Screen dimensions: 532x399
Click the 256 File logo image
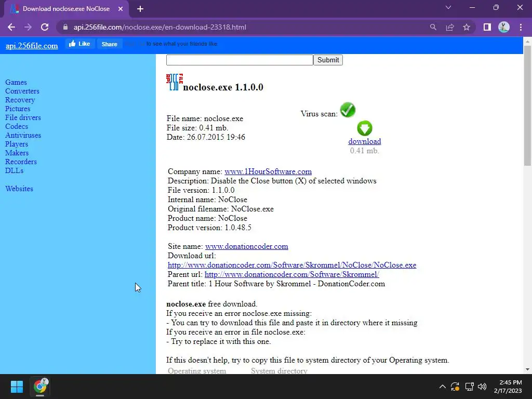click(175, 82)
